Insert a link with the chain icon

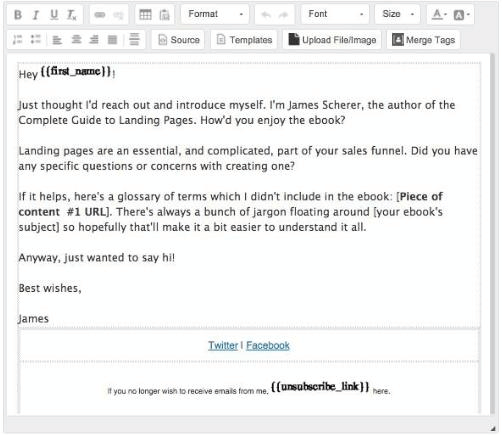(x=100, y=15)
